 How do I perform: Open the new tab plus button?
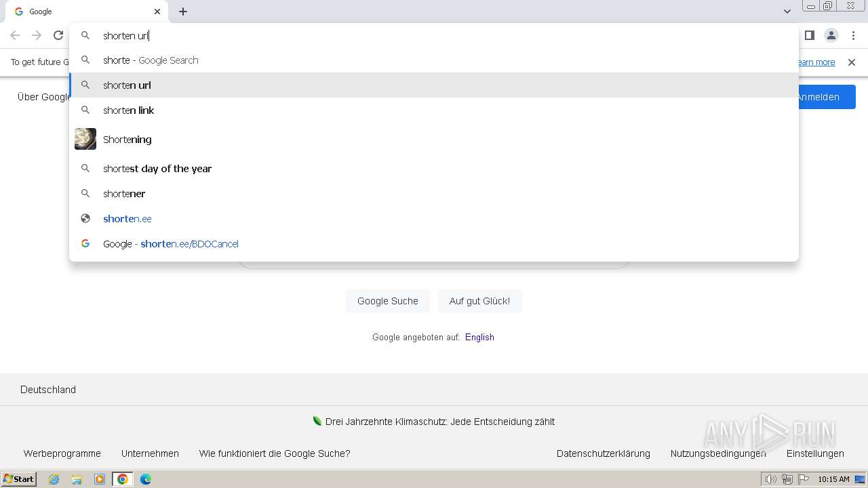pos(183,12)
